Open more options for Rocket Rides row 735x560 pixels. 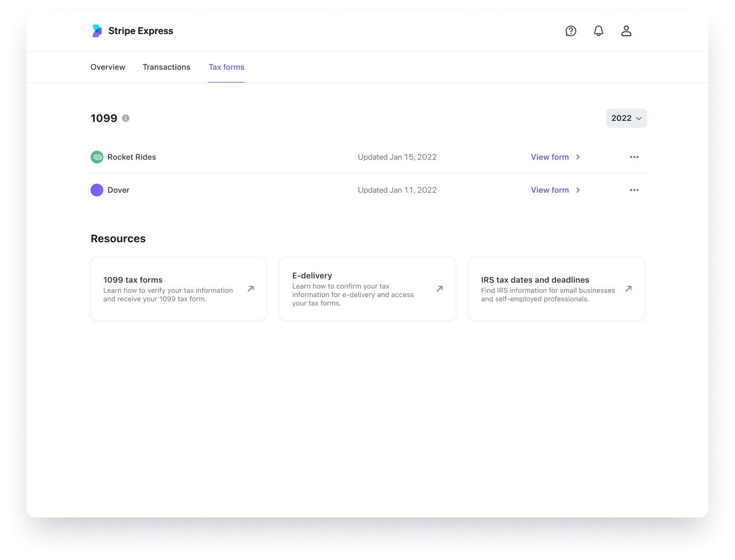pos(634,157)
